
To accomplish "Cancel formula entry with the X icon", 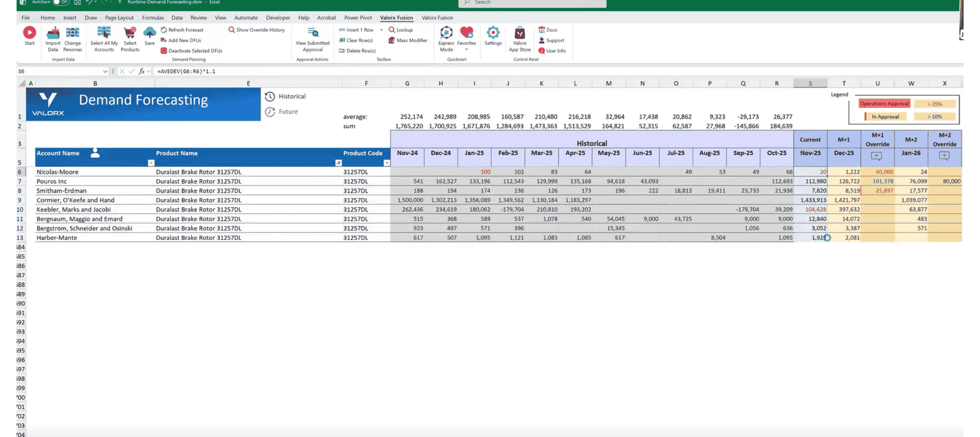I will pyautogui.click(x=122, y=71).
